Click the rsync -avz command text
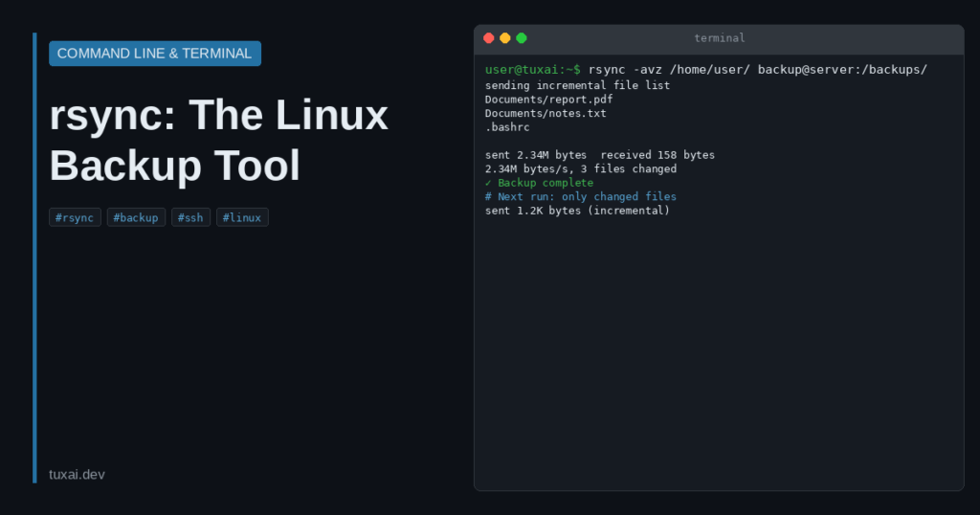The height and width of the screenshot is (515, 980). 758,69
